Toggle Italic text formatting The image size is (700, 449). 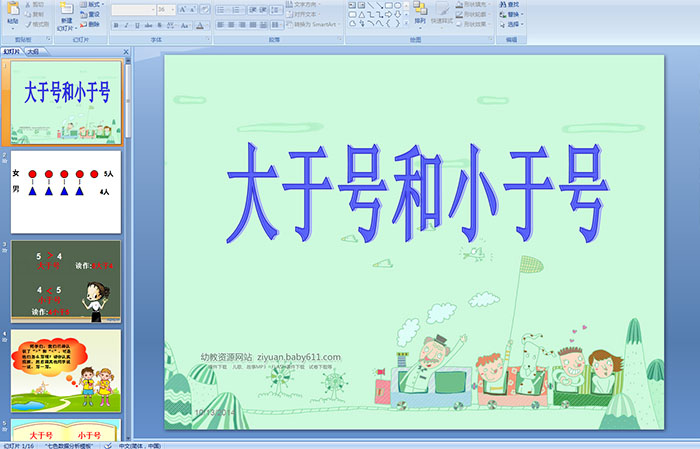125,24
